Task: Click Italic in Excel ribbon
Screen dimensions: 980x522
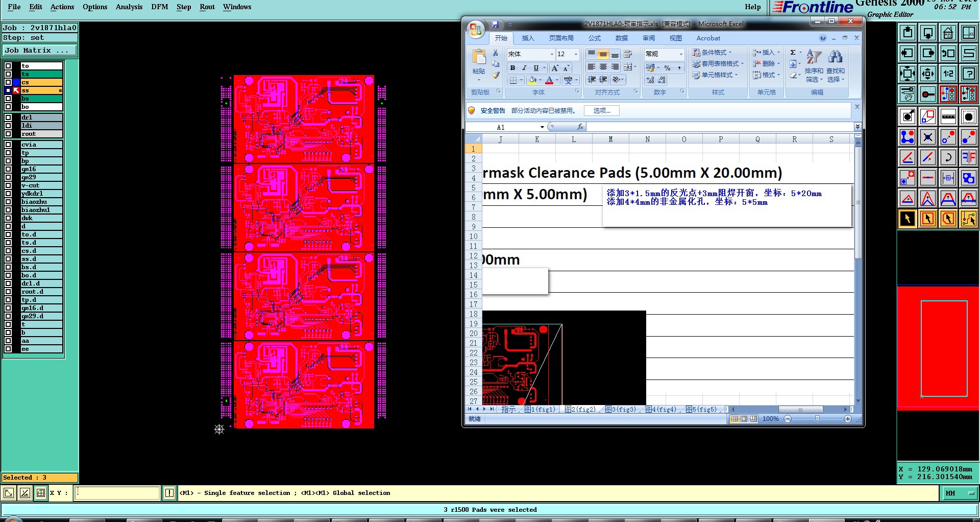Action: tap(524, 68)
